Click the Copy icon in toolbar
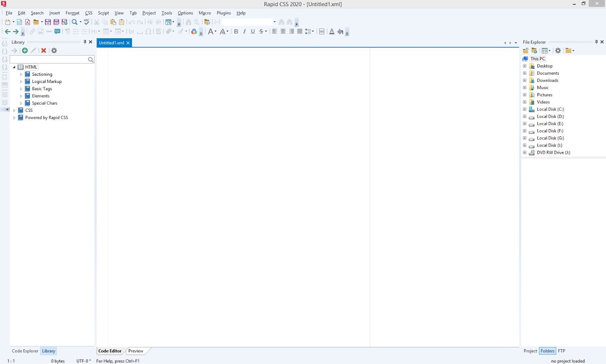 coord(105,22)
